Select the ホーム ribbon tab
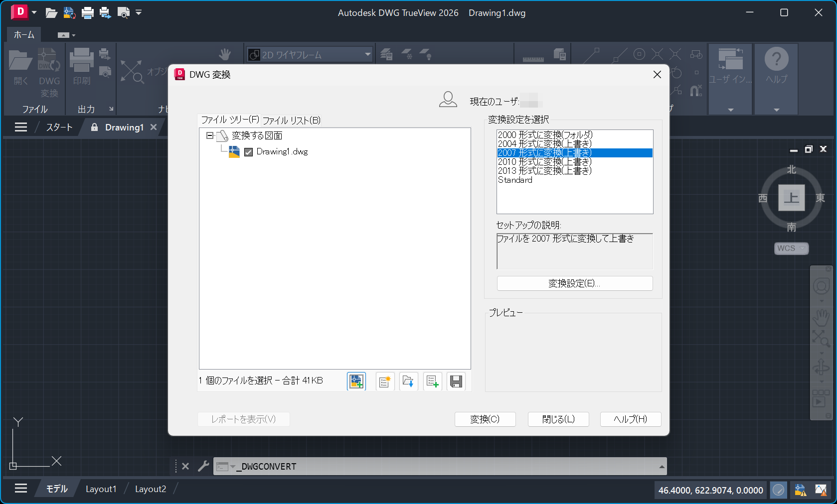The height and width of the screenshot is (504, 837). [23, 34]
